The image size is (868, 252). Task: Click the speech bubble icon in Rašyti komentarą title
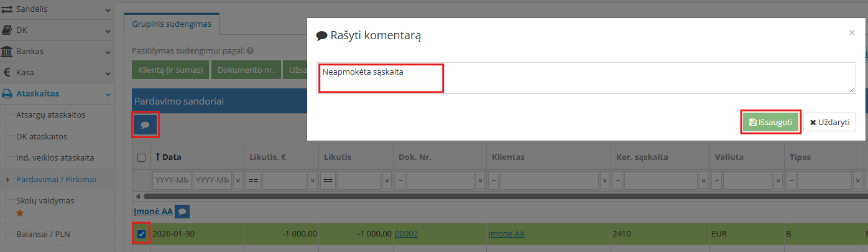tap(321, 36)
